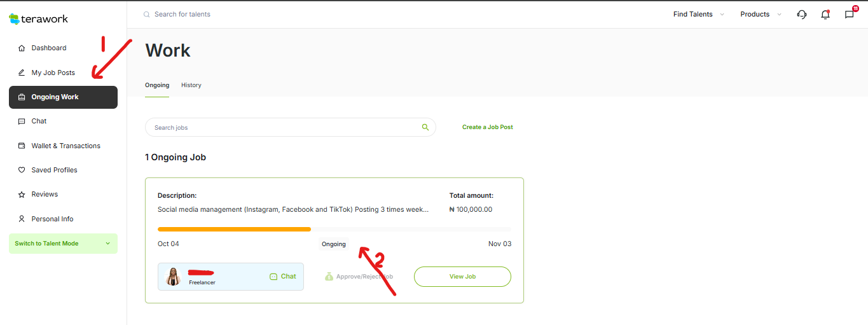Open My Job Posts in sidebar
Image resolution: width=868 pixels, height=325 pixels.
click(x=53, y=73)
